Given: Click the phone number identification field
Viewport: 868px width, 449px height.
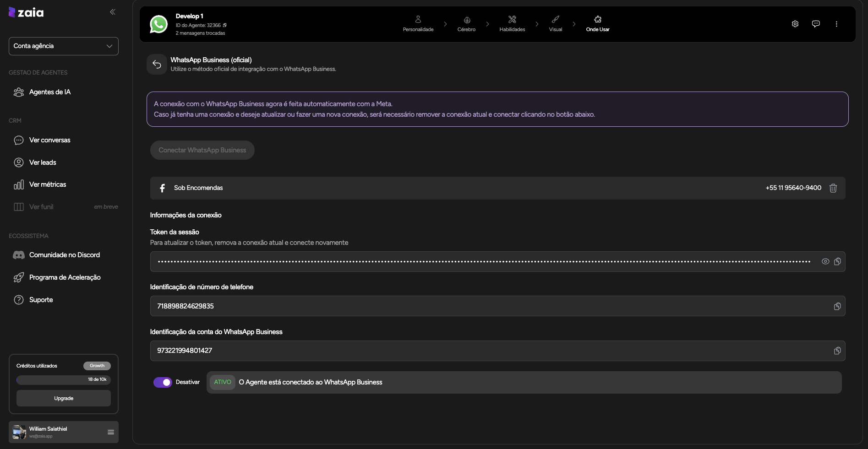Looking at the screenshot, I should pyautogui.click(x=490, y=306).
